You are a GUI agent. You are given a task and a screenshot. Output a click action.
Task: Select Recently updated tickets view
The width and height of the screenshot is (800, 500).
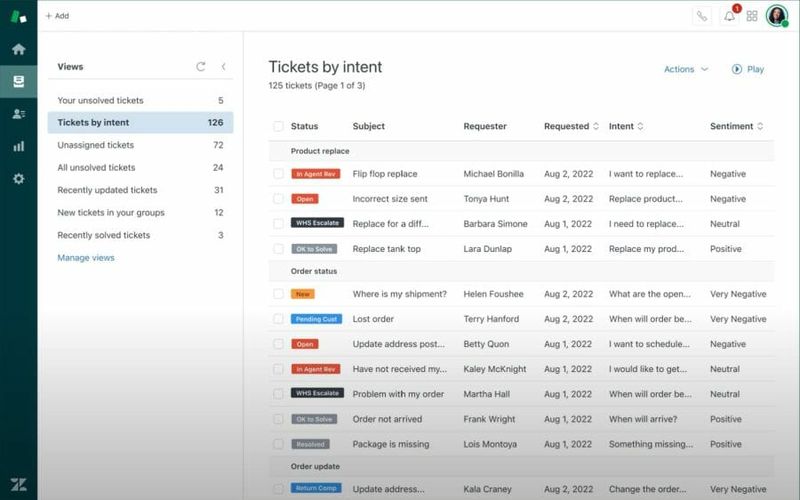coord(140,190)
